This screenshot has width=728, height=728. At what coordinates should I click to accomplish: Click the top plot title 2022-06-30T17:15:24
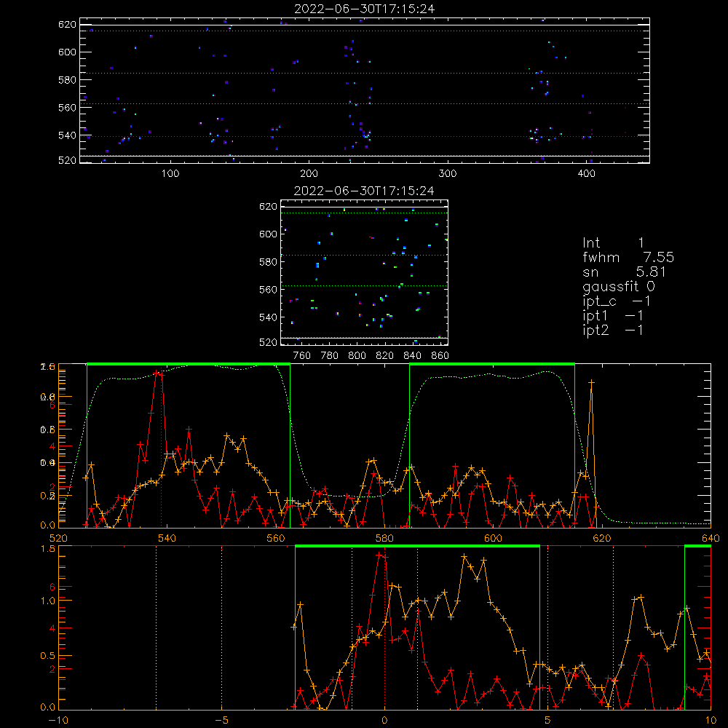click(x=365, y=9)
